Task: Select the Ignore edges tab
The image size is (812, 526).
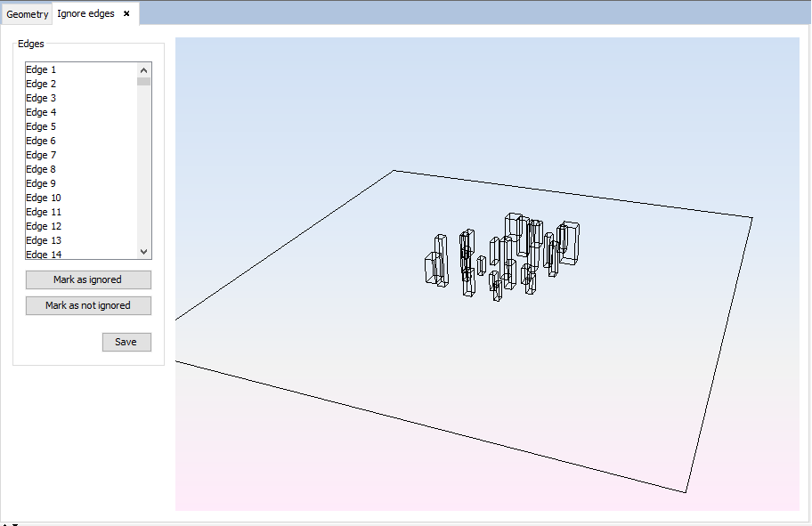Action: 85,14
